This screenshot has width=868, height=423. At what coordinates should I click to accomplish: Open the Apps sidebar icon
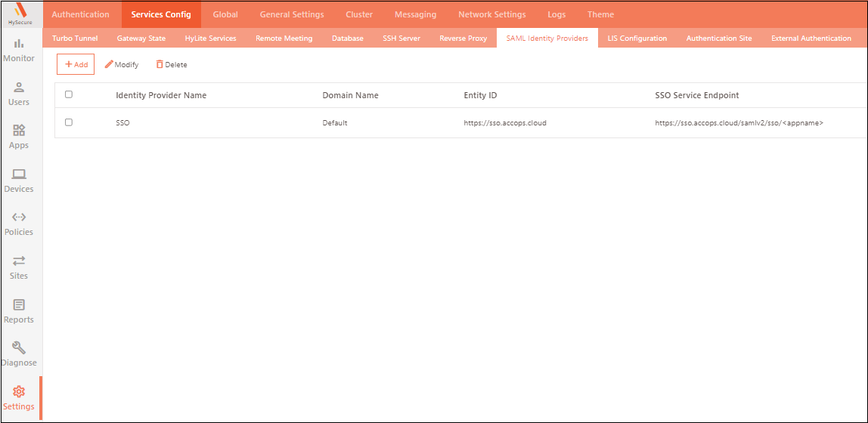coord(19,137)
